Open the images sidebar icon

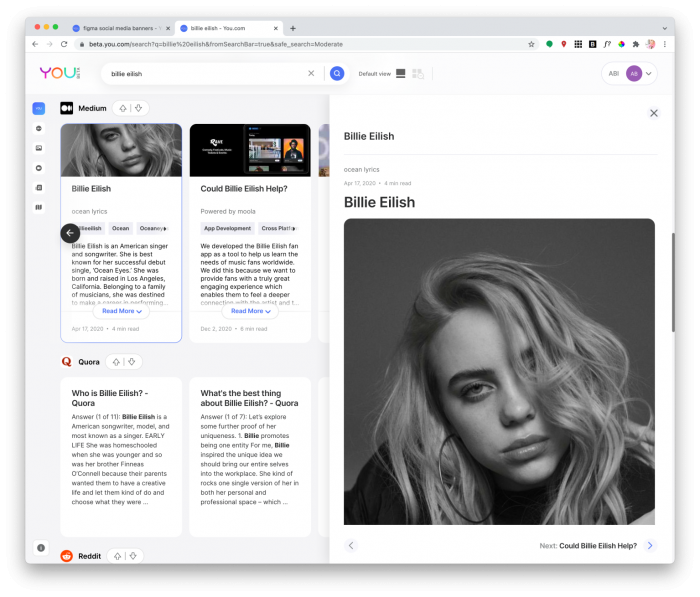pyautogui.click(x=39, y=148)
